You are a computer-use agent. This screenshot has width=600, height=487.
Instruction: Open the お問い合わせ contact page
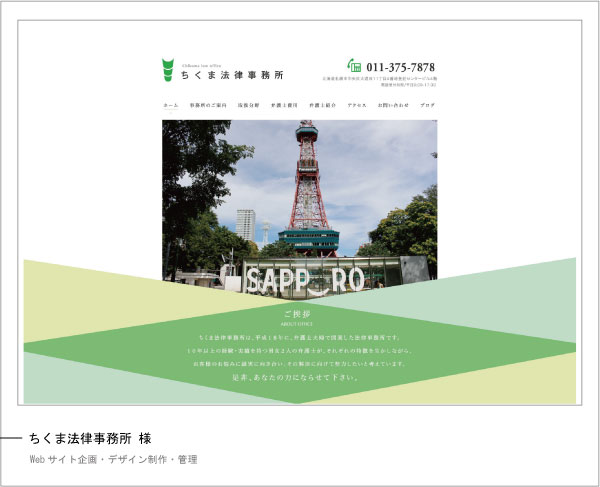pyautogui.click(x=393, y=105)
